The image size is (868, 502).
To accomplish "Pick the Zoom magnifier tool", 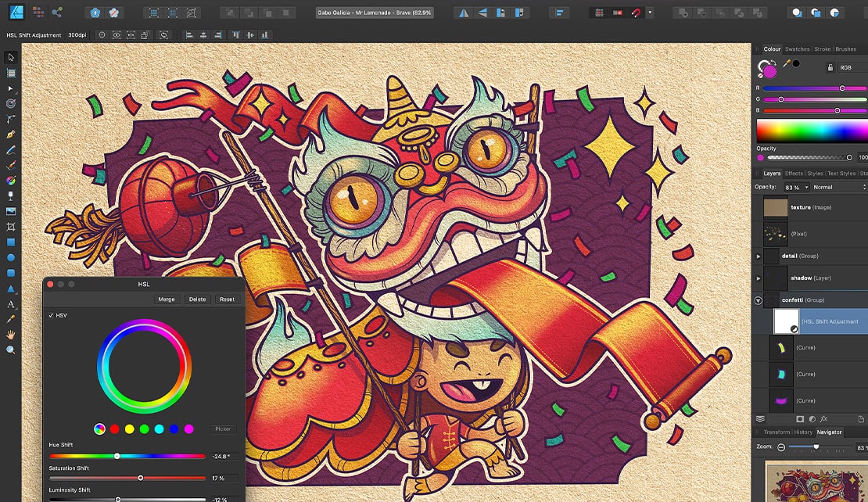I will coord(11,350).
